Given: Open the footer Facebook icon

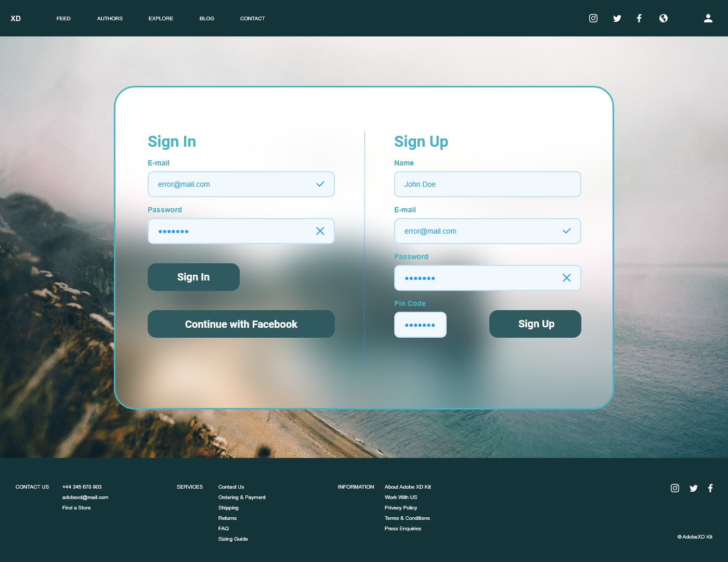Looking at the screenshot, I should [x=710, y=488].
